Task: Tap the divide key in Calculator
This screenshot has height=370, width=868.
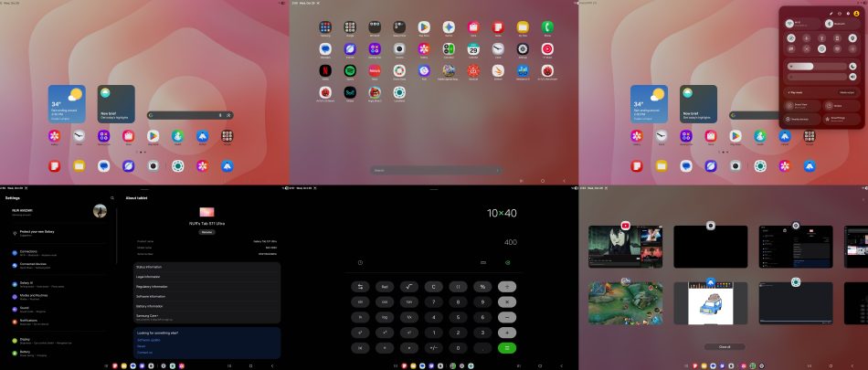Action: pyautogui.click(x=506, y=287)
